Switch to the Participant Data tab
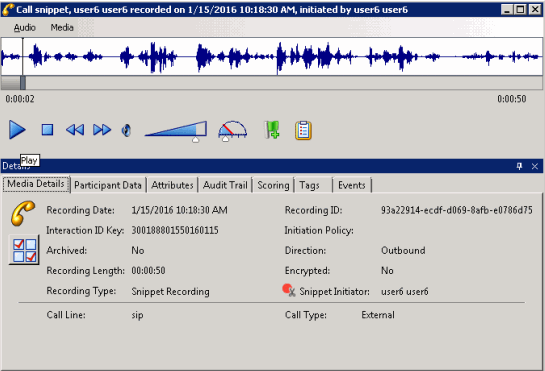Image resolution: width=545 pixels, height=371 pixels. (x=108, y=185)
